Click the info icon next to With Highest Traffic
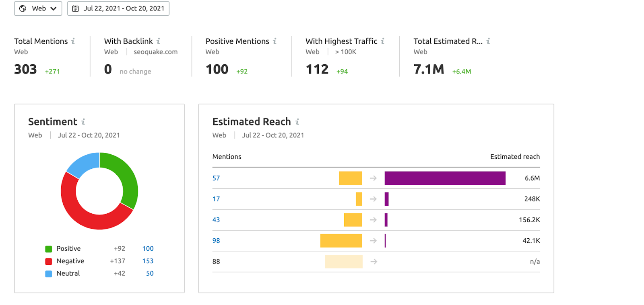 click(x=382, y=41)
